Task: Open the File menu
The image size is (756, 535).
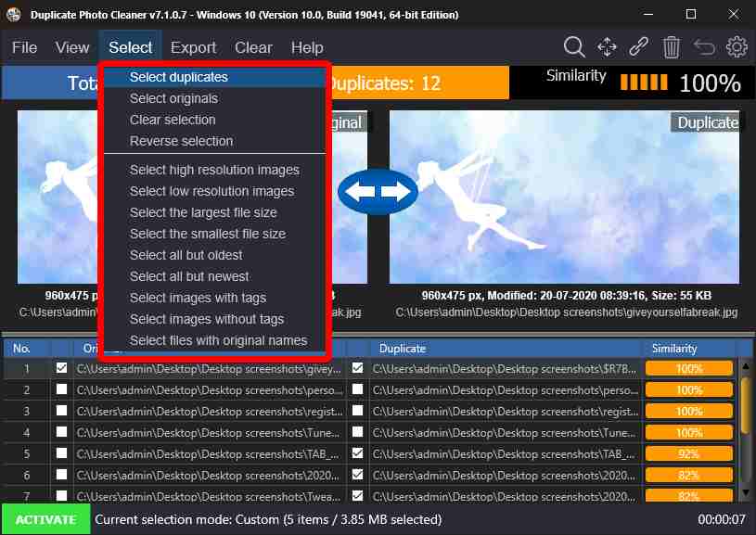Action: 25,47
